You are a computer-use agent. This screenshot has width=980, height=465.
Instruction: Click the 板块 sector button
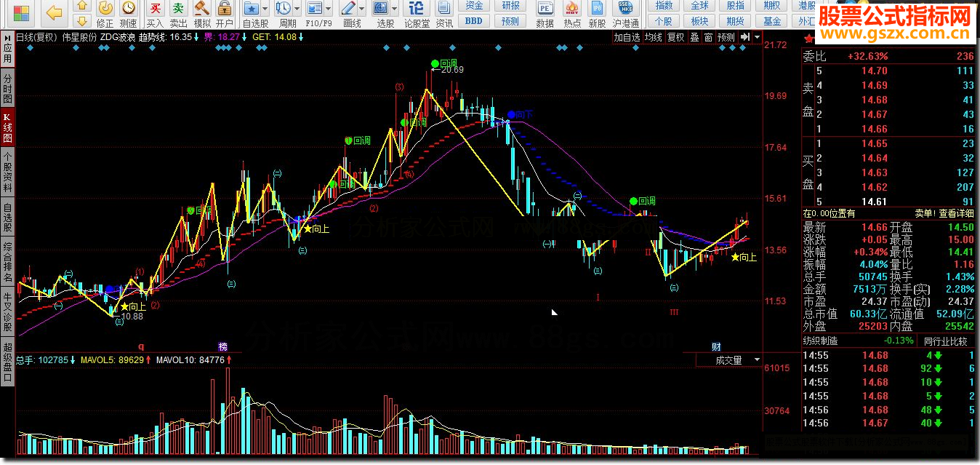tap(699, 21)
